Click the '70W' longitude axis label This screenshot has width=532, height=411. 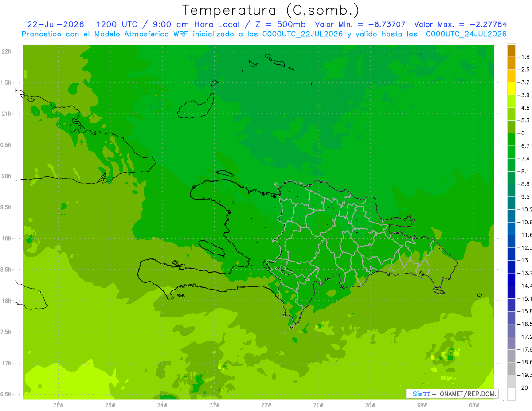point(370,405)
